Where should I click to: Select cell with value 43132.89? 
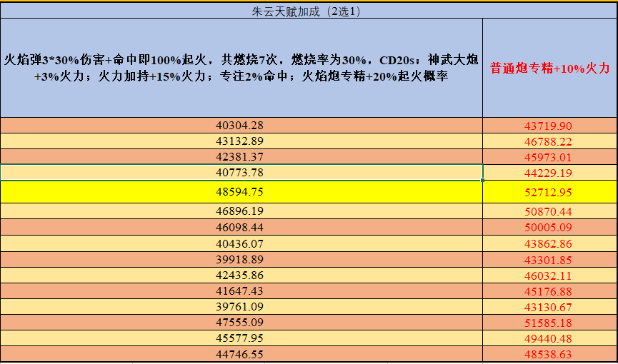tap(241, 141)
